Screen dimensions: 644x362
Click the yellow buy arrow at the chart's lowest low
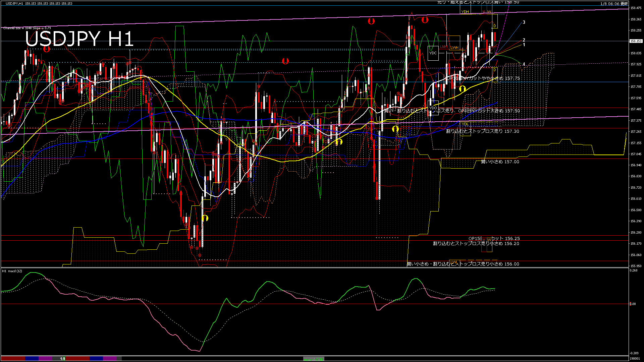(x=205, y=218)
